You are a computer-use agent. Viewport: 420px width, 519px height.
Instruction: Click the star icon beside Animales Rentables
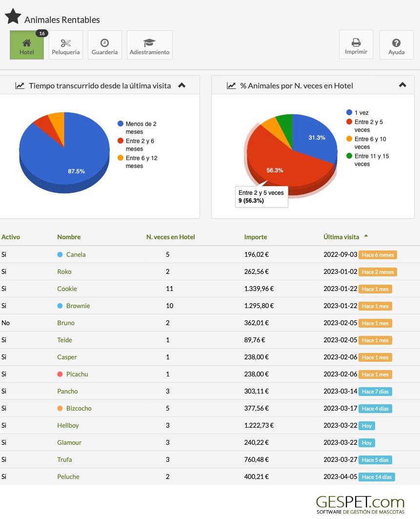pos(13,17)
